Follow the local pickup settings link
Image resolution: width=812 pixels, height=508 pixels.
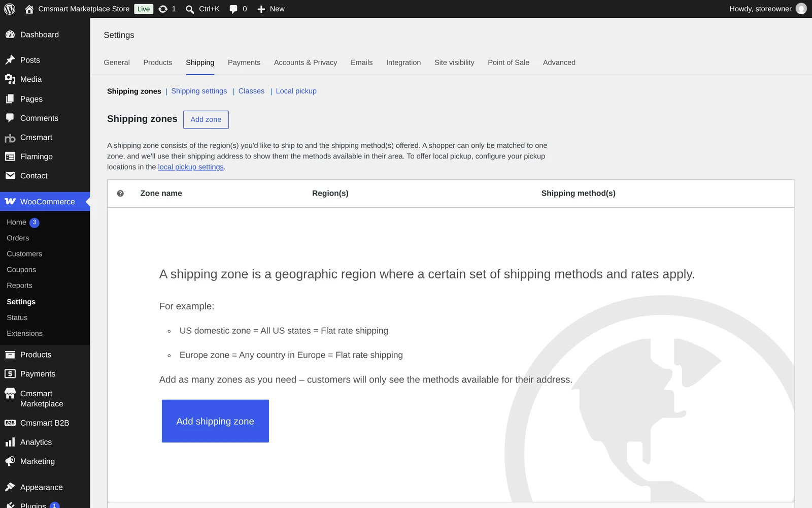tap(191, 167)
